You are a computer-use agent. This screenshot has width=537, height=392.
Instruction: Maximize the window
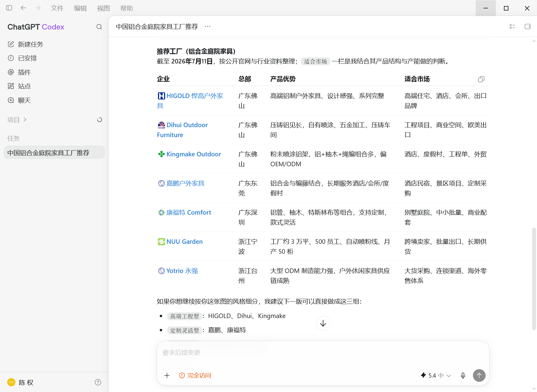point(506,8)
